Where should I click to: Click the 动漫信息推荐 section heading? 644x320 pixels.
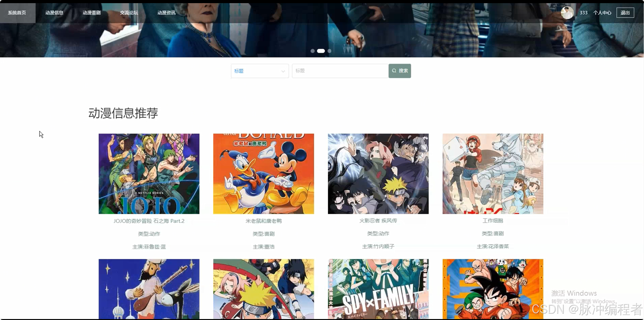tap(123, 113)
